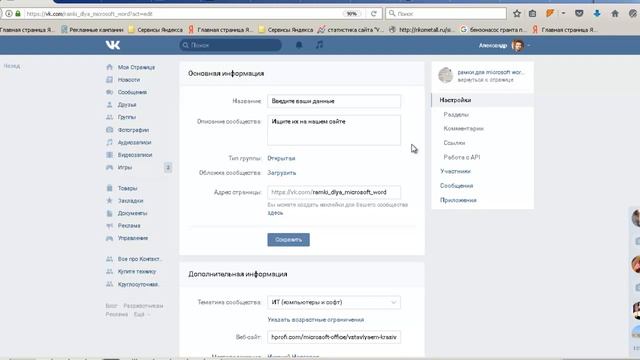Open the Тематика сообщества dropdown
The image size is (640, 360).
point(334,302)
